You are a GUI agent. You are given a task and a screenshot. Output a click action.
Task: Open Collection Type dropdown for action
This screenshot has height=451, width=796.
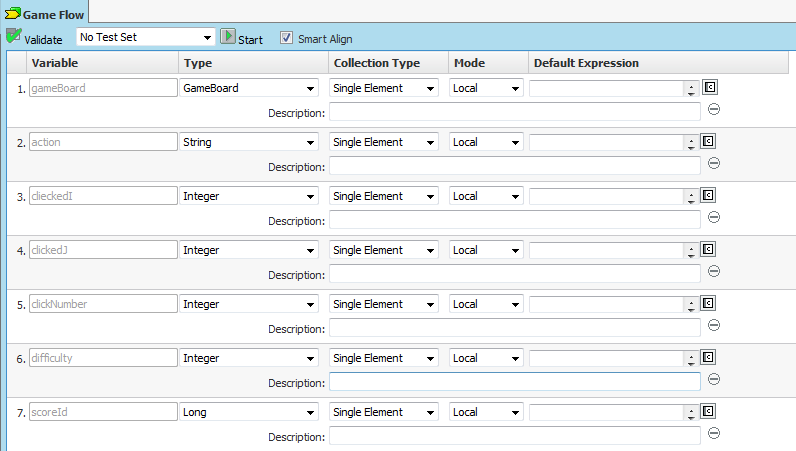point(384,142)
